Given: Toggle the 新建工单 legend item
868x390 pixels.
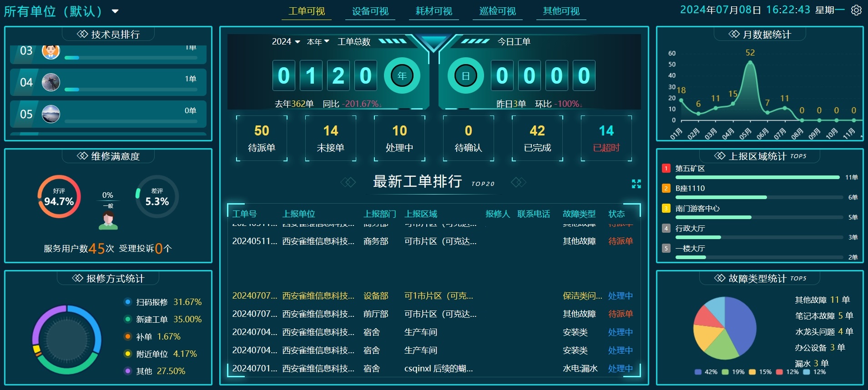Looking at the screenshot, I should coord(152,320).
